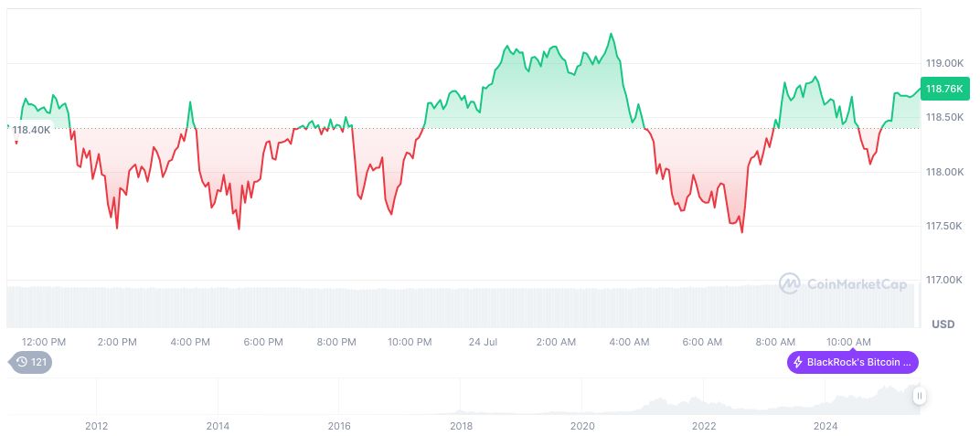Screen dimensions: 980x436
Task: Click the 117.00K price axis label
Action: [x=944, y=280]
